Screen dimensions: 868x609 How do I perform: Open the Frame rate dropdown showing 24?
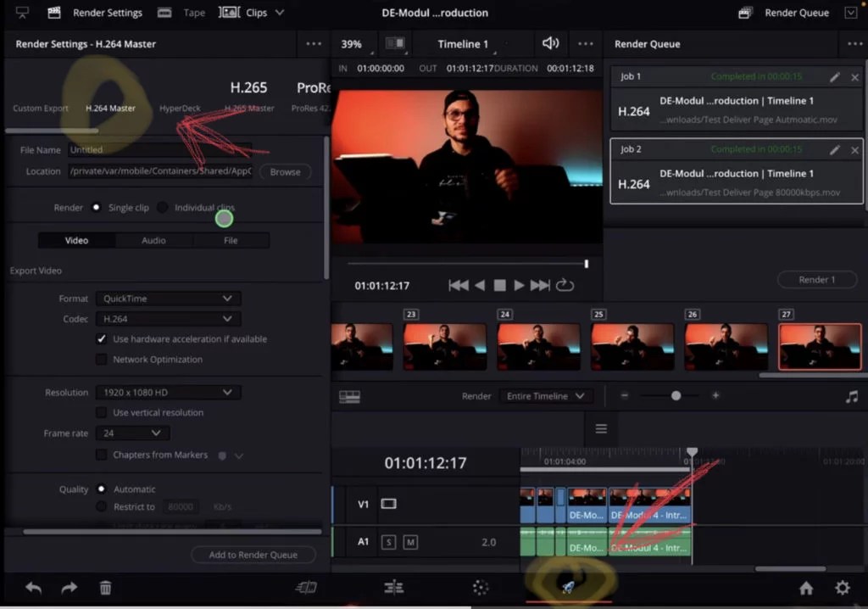(133, 433)
